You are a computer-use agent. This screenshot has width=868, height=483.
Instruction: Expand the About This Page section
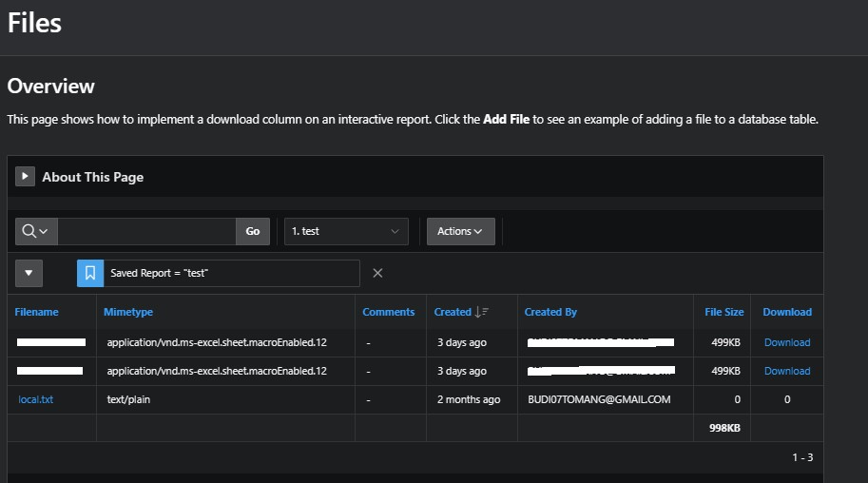point(25,177)
